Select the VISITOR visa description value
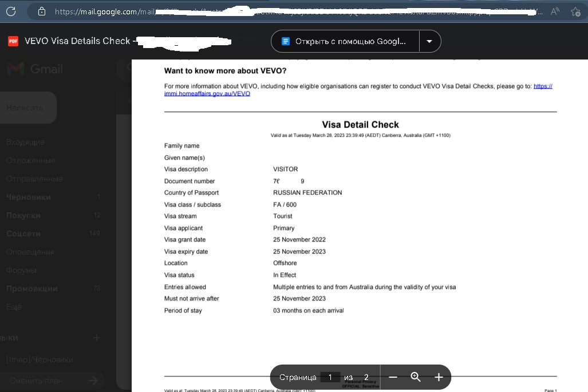Viewport: 588px width, 392px height. click(x=285, y=169)
